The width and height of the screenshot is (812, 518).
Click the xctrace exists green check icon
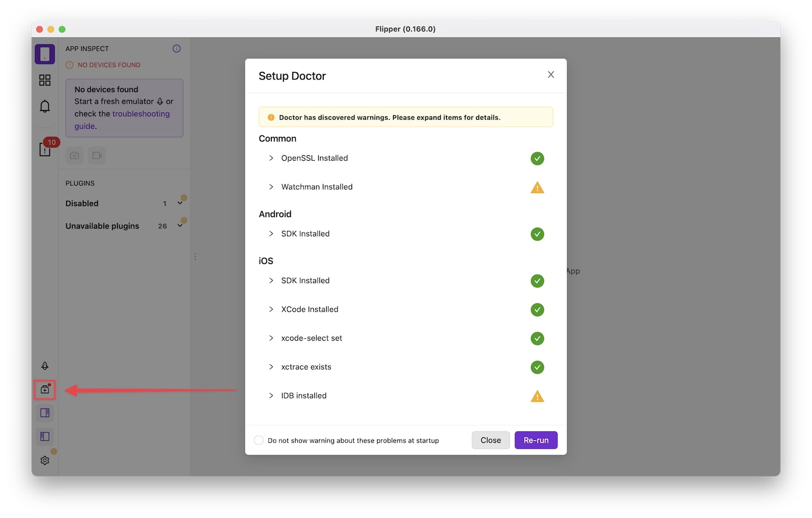click(x=537, y=367)
